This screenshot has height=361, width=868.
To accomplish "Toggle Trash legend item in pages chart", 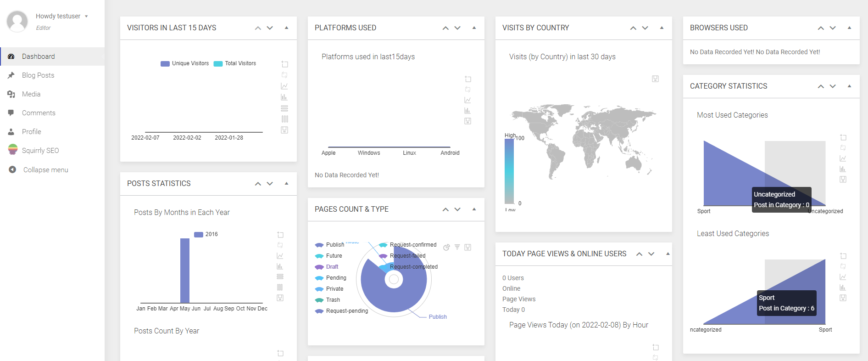I will pyautogui.click(x=328, y=300).
